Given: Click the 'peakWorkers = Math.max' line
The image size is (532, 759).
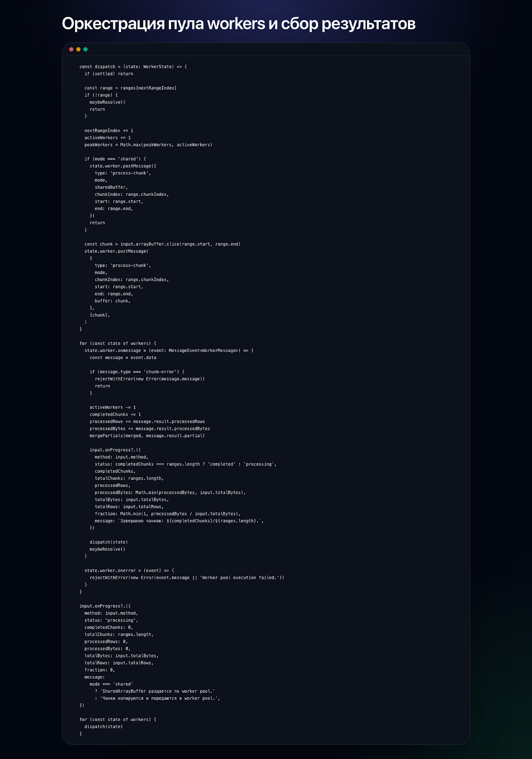Looking at the screenshot, I should point(148,145).
